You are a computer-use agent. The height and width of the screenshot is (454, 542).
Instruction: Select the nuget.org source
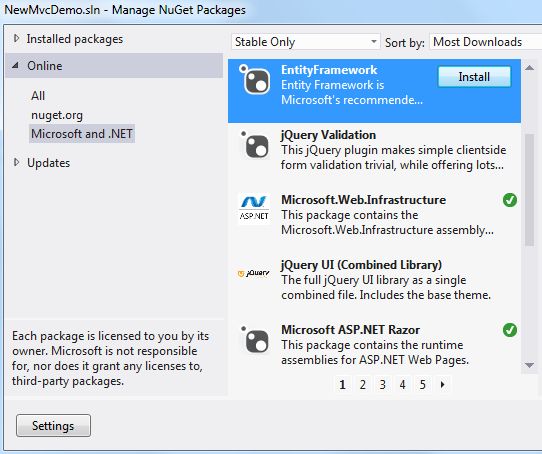(57, 115)
